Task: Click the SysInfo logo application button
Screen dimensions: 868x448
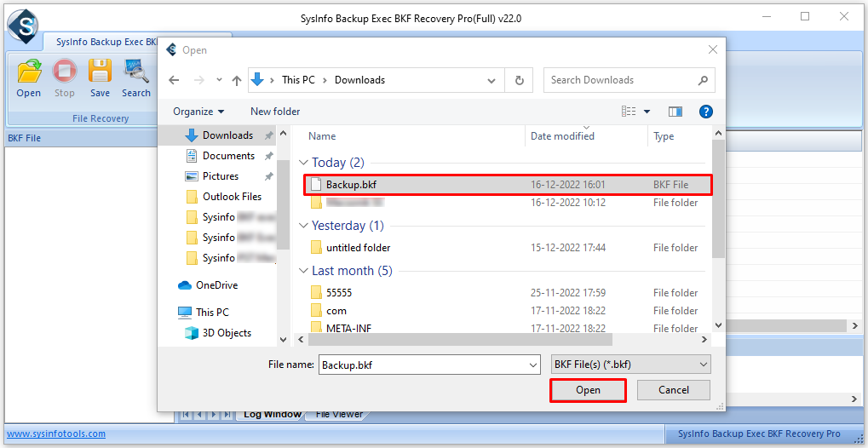Action: coord(23,26)
